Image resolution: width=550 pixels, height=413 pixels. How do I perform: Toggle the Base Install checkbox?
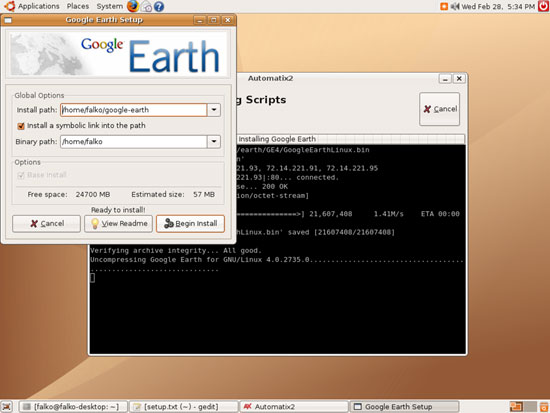pyautogui.click(x=21, y=175)
